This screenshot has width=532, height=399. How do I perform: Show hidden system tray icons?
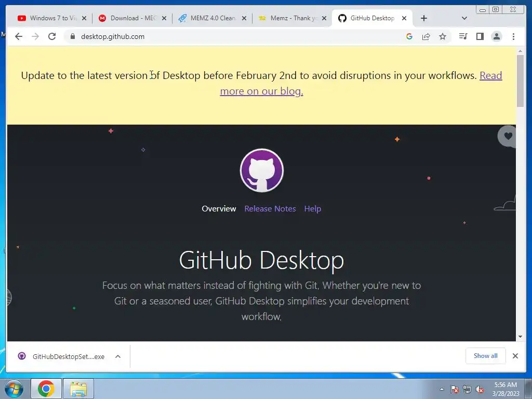442,389
